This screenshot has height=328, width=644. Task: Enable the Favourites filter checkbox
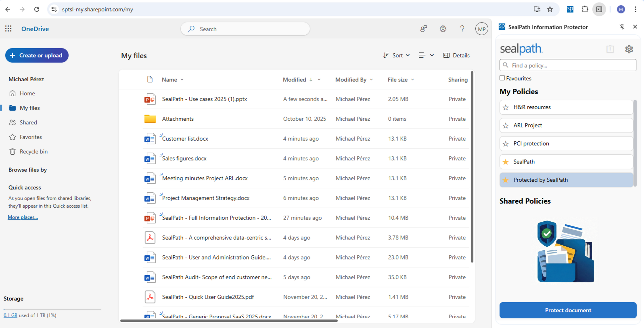click(x=502, y=78)
